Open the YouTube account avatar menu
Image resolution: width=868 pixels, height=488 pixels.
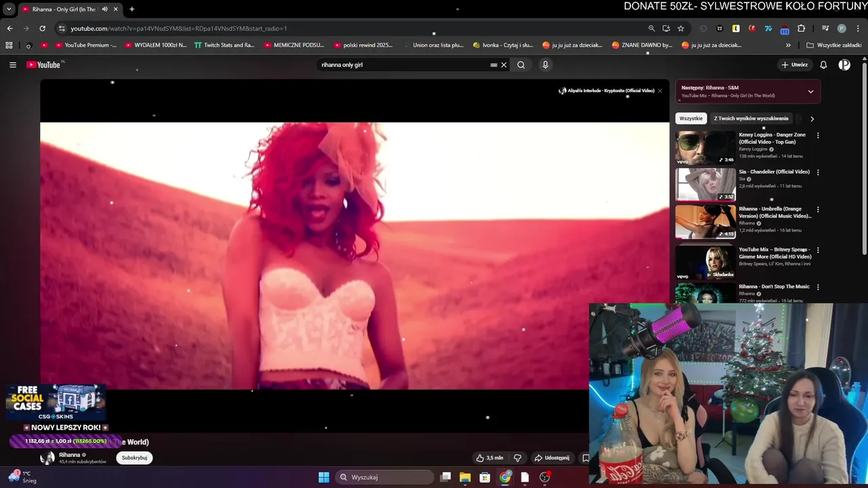[x=844, y=65]
